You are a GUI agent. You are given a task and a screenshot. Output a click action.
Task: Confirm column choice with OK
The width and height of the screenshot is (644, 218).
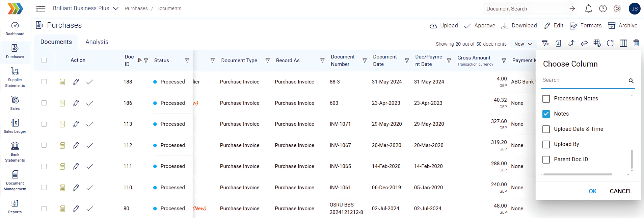click(x=593, y=191)
